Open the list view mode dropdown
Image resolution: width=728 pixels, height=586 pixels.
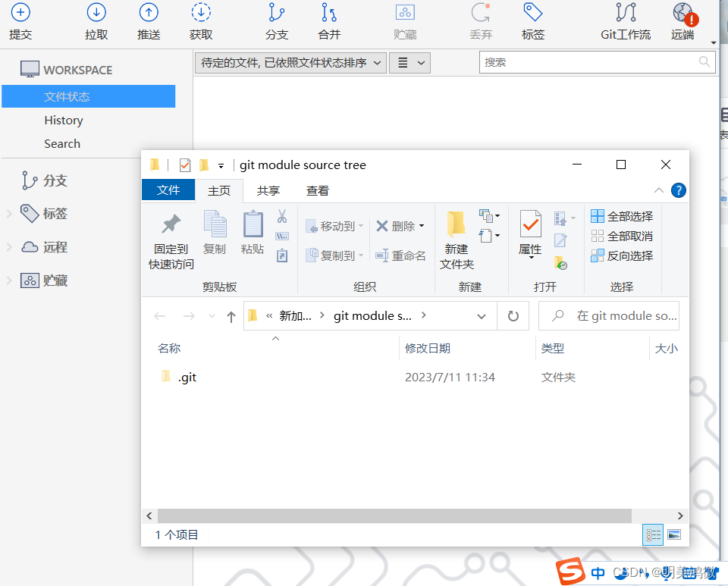(x=410, y=63)
